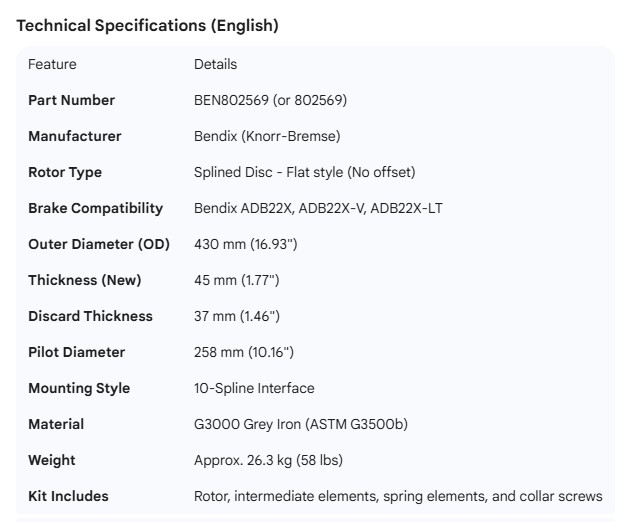The width and height of the screenshot is (628, 522).
Task: Click the Technical Specifications (English) heading
Action: pos(147,26)
